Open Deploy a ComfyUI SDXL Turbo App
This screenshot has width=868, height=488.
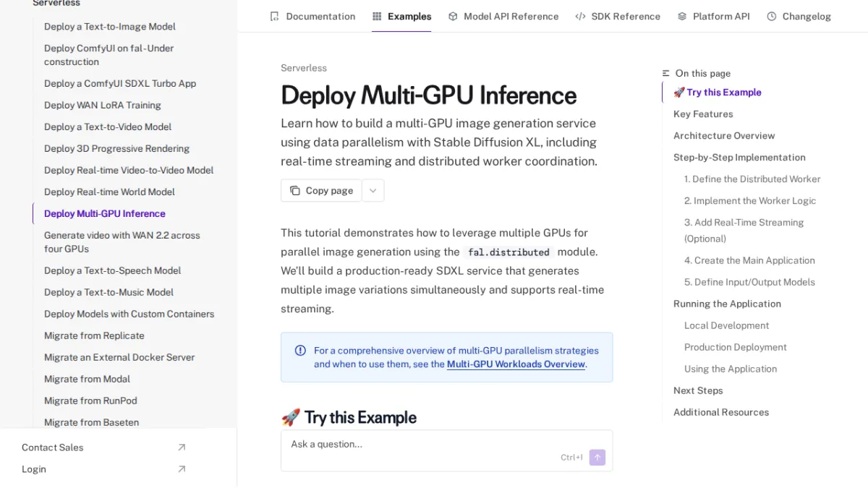[x=120, y=84]
